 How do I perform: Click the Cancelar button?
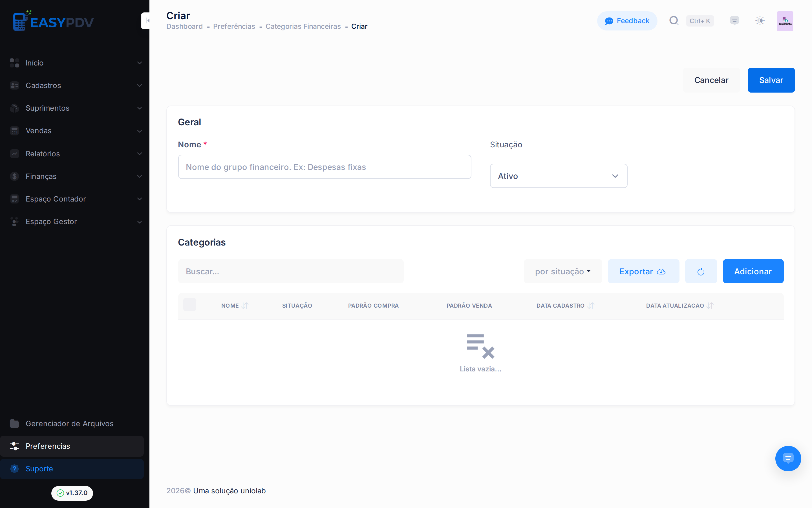coord(711,80)
